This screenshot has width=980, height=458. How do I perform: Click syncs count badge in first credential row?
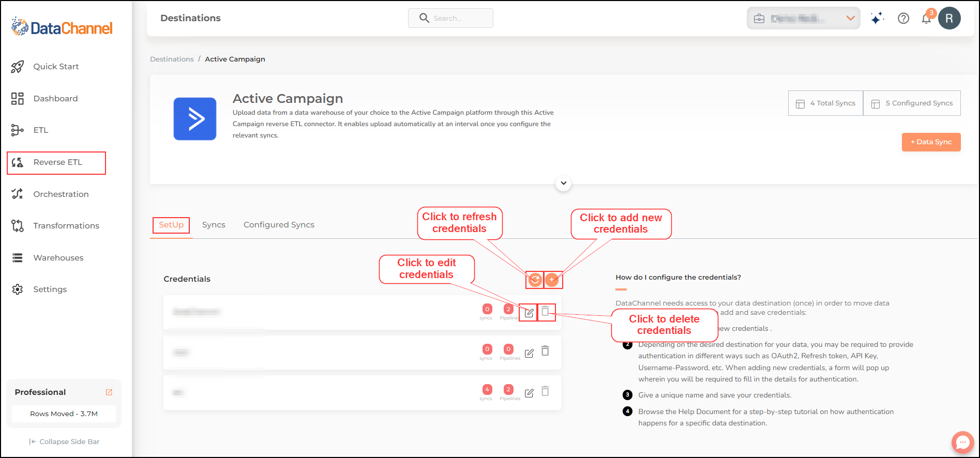pyautogui.click(x=487, y=309)
